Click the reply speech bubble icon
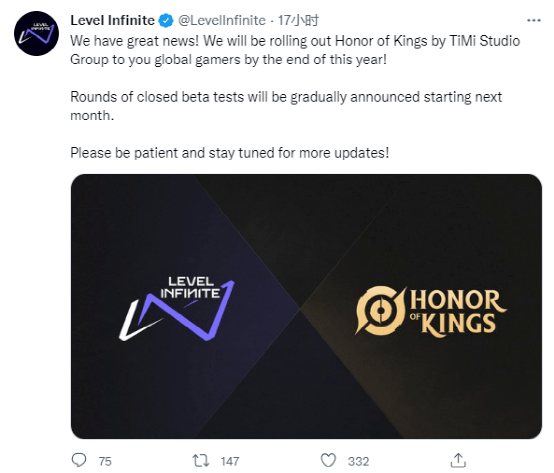This screenshot has height=473, width=554. pyautogui.click(x=79, y=460)
